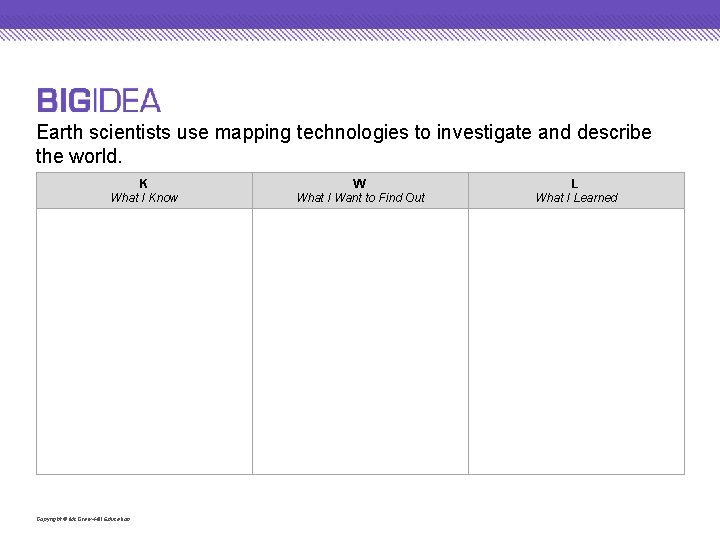
Task: Click the empty cell under What I Want to Find Out
Action: point(360,341)
